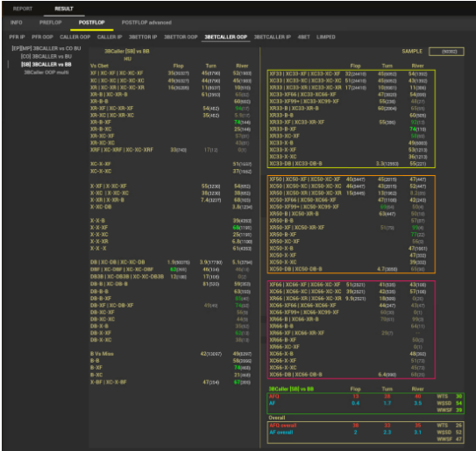Choose the CALLER OOP category
Viewport: 476px width, 451px height.
pyautogui.click(x=75, y=37)
